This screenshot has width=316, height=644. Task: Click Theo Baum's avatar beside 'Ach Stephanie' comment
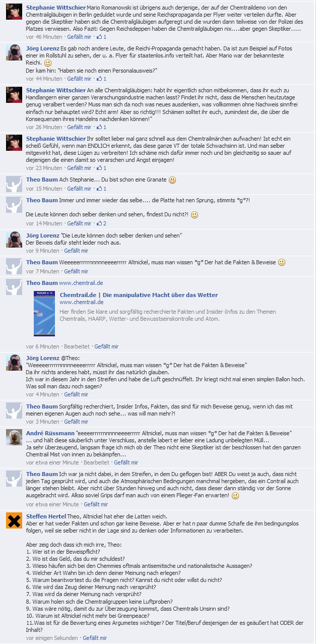pyautogui.click(x=14, y=184)
